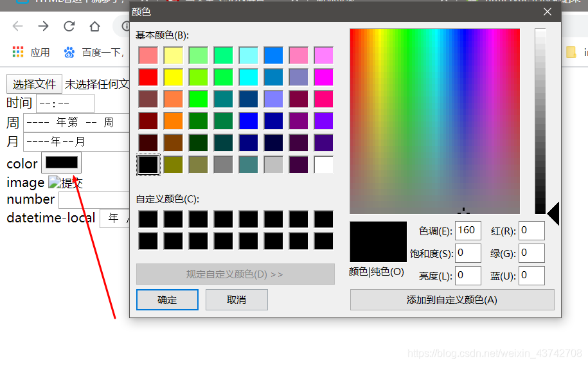
Task: Click the 选择文件 file button
Action: click(34, 84)
